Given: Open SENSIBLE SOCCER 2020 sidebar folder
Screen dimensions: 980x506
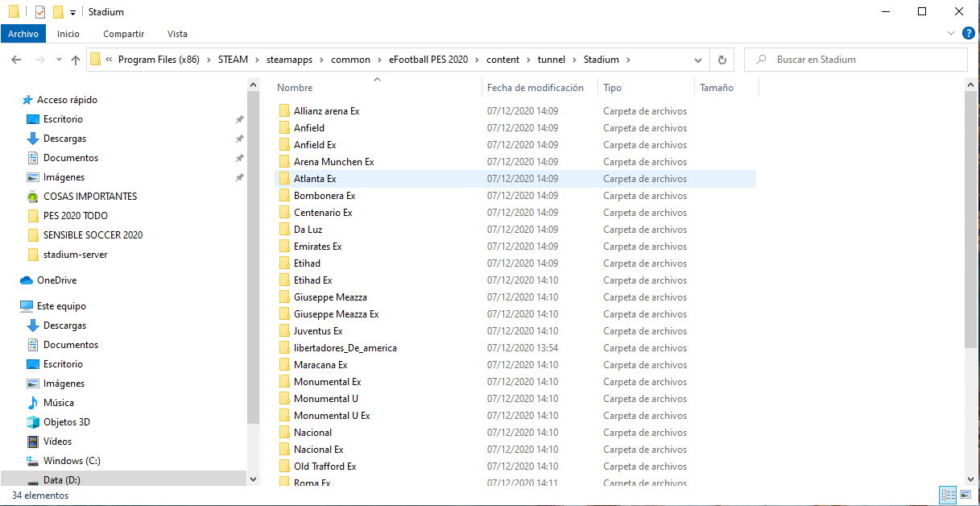Looking at the screenshot, I should click(93, 235).
